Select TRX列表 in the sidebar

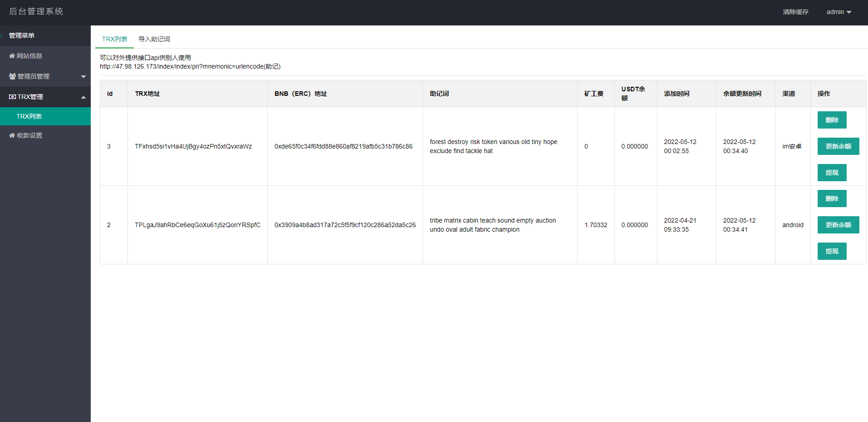[x=45, y=116]
